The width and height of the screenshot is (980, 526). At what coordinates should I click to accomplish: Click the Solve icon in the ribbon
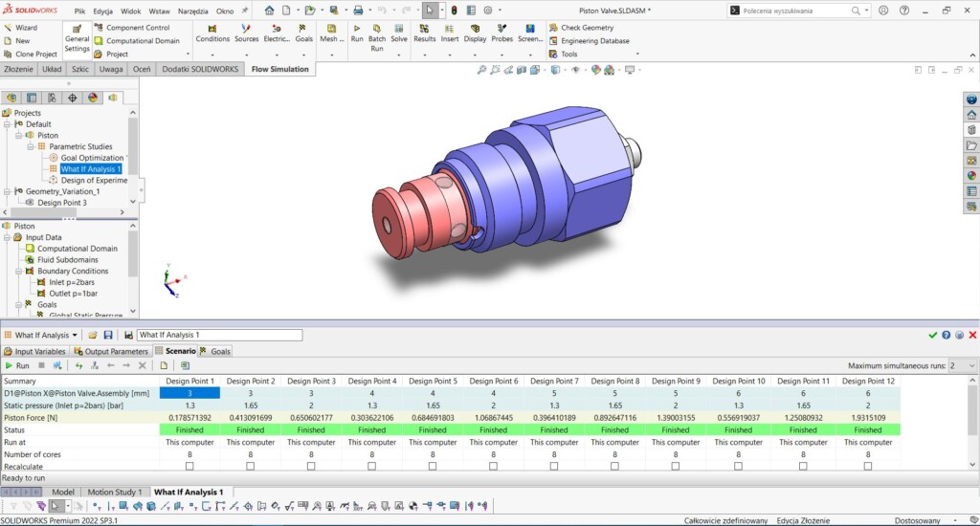click(x=399, y=33)
